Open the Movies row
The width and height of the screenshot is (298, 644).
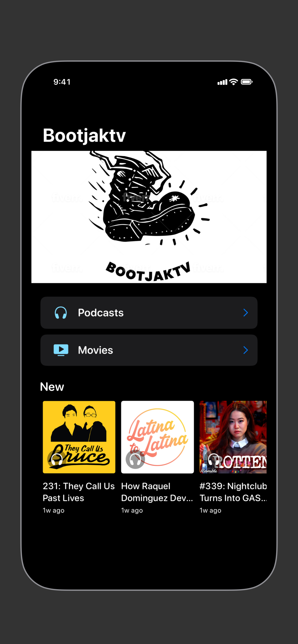(x=149, y=350)
